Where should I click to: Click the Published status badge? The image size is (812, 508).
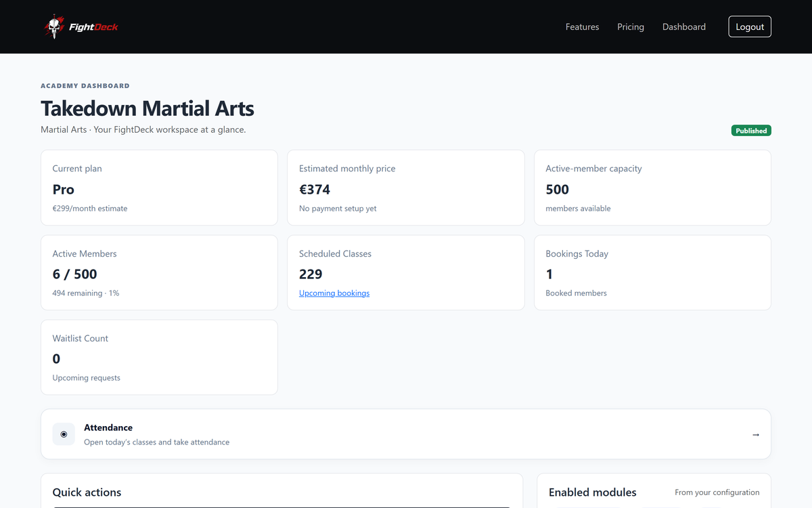(x=751, y=131)
